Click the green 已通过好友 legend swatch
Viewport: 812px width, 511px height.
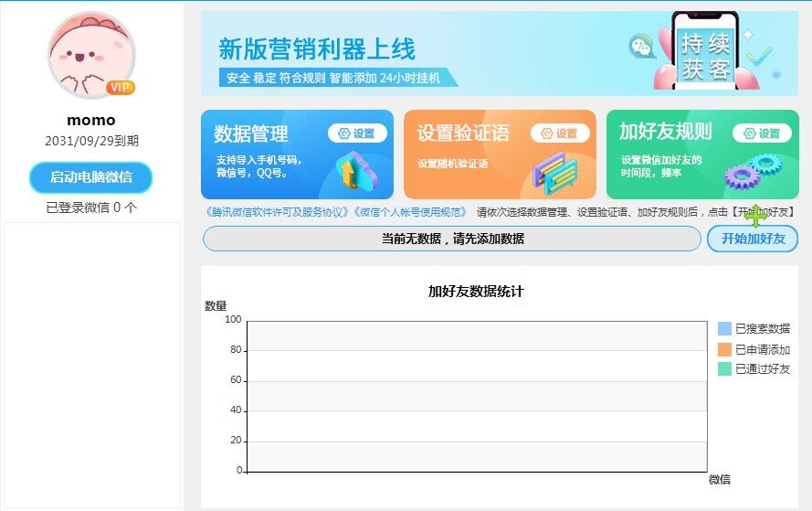pyautogui.click(x=724, y=369)
